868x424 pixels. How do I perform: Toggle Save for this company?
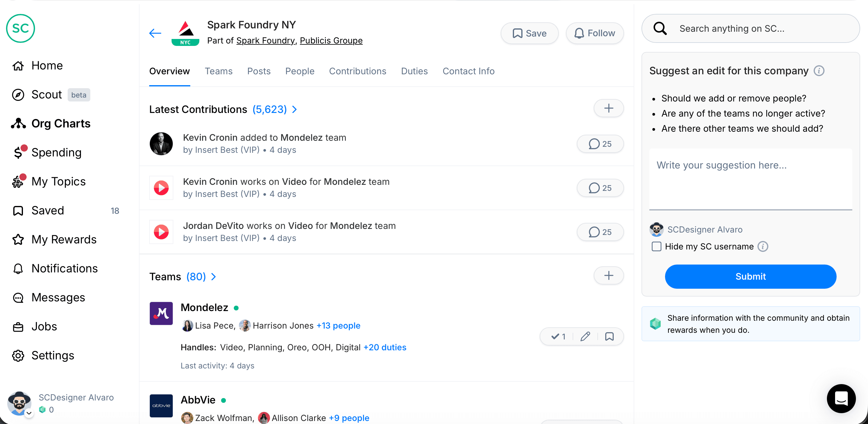tap(529, 33)
